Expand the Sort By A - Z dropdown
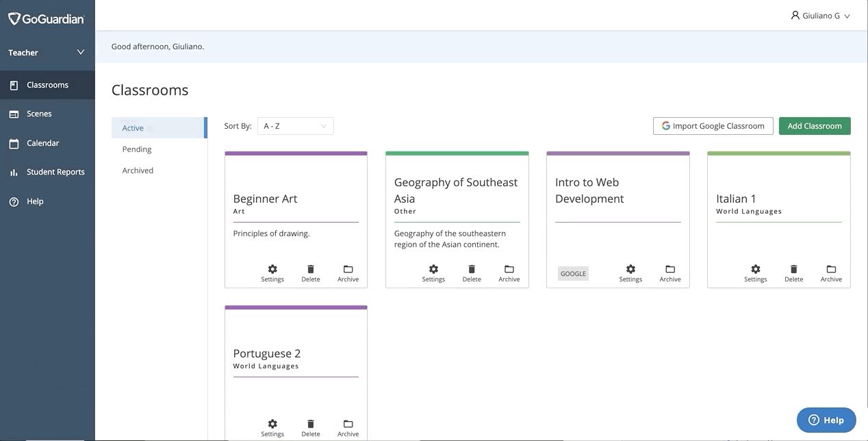868x441 pixels. pyautogui.click(x=295, y=126)
